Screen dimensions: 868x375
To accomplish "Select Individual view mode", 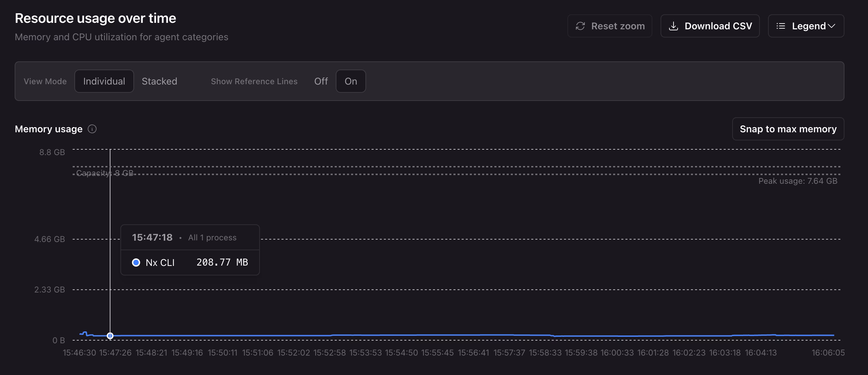I will pos(104,81).
